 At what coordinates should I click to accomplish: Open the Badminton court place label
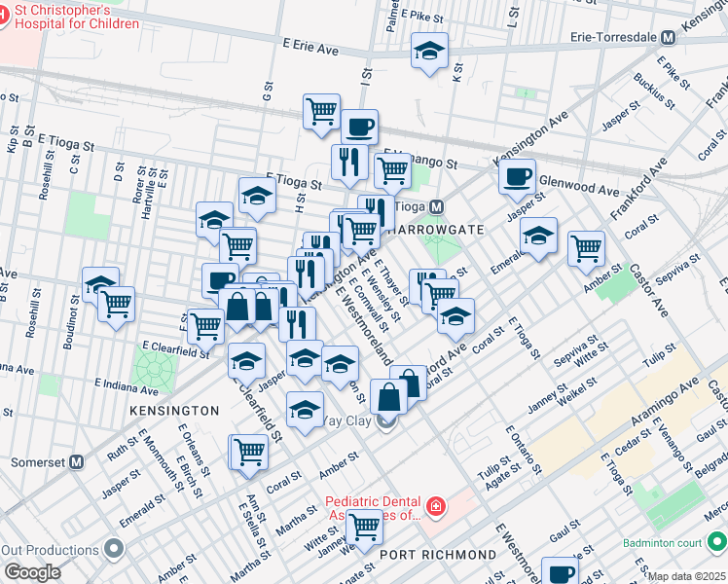pos(663,543)
